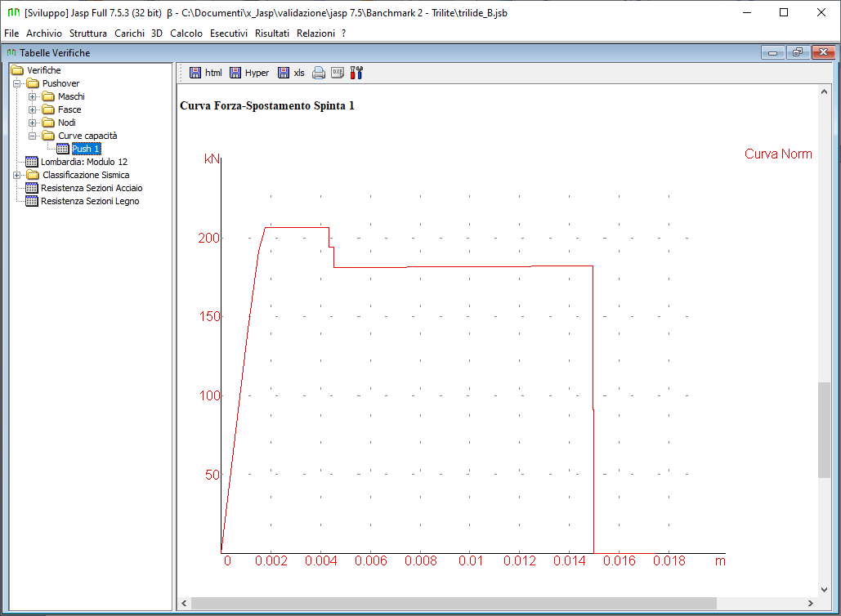Open the Carichi menu
Screen dimensions: 841x616
tap(129, 33)
